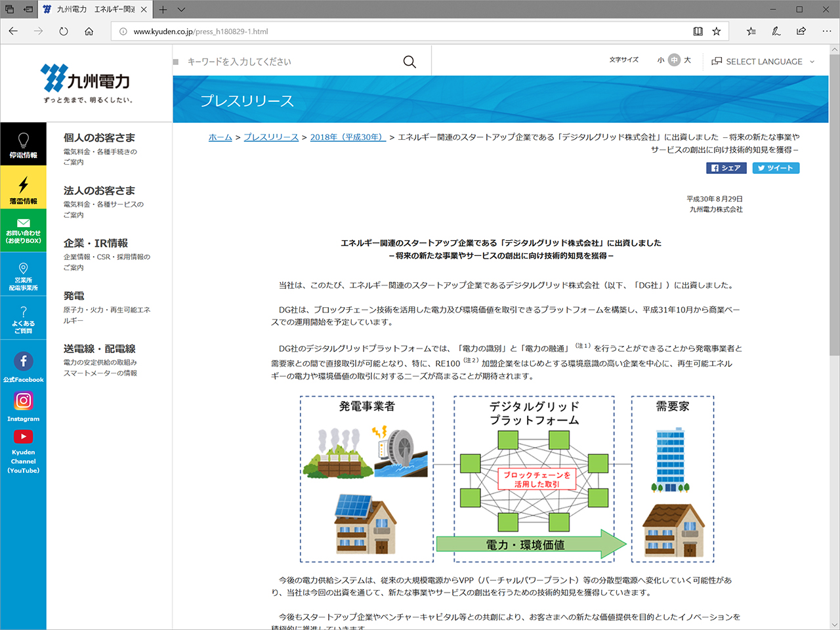Click the 営業所・配電事業所 location pin icon
Viewport: 840px width, 630px height.
24,272
